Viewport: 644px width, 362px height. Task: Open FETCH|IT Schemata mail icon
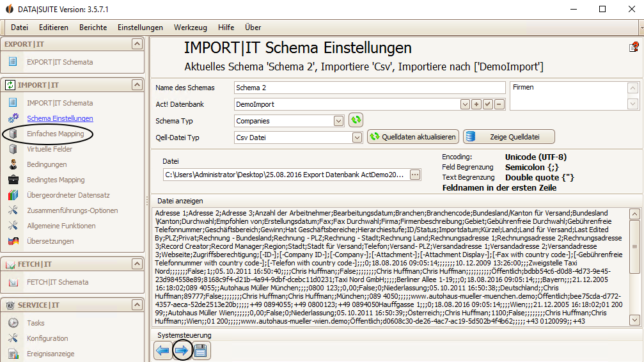13,282
